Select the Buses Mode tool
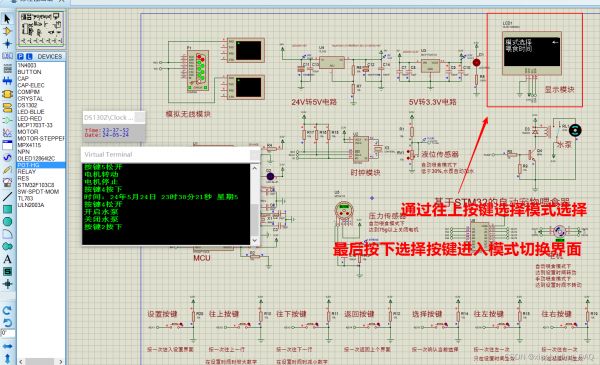The width and height of the screenshot is (600, 365). click(x=7, y=81)
